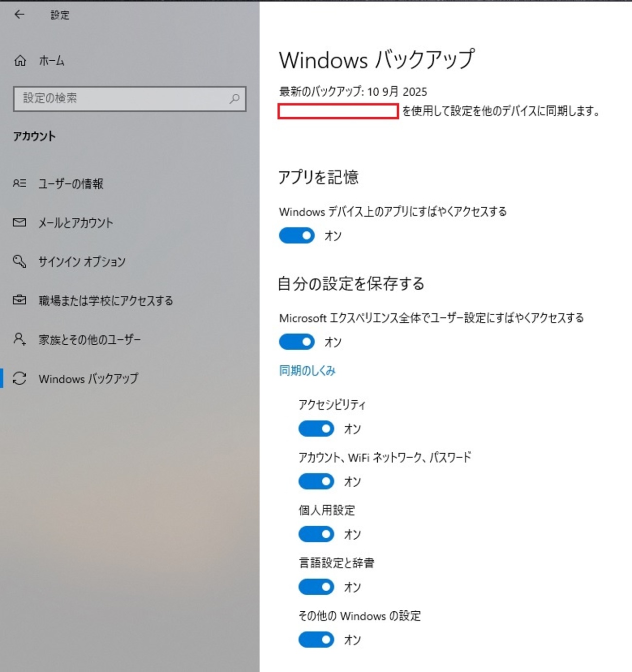Toggle その他の Windows の設定 sync off
632x672 pixels.
(316, 639)
